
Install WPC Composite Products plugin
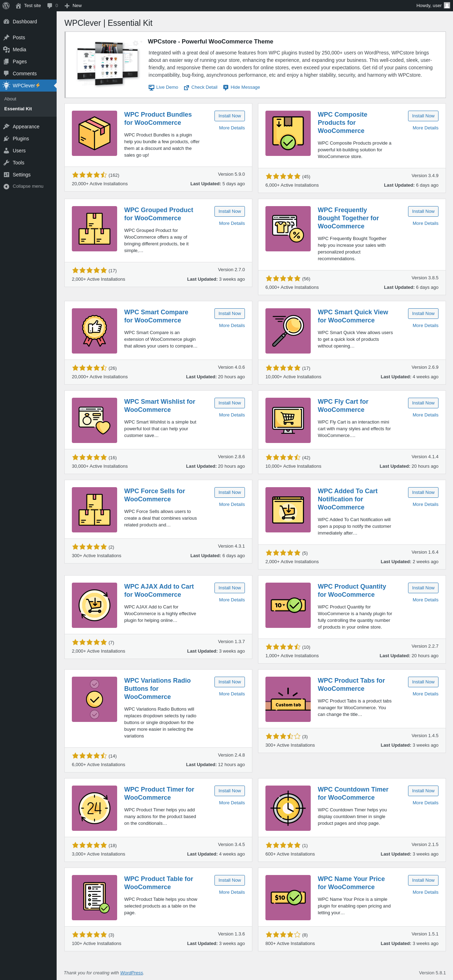pos(423,116)
